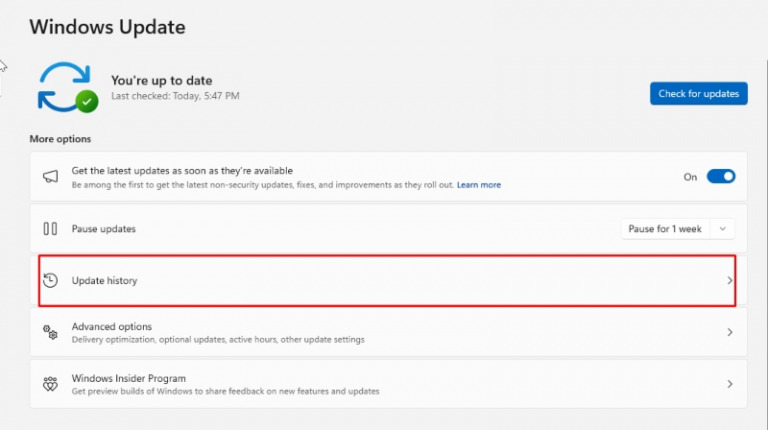Open Windows Insider Program chevron arrow
The height and width of the screenshot is (430, 768).
click(x=730, y=384)
